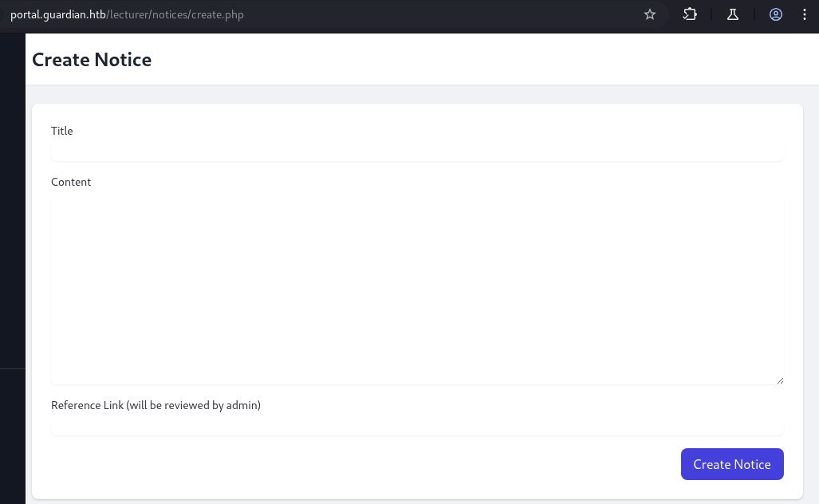The width and height of the screenshot is (819, 504).
Task: Grab the Content textarea resize handle
Action: (780, 380)
